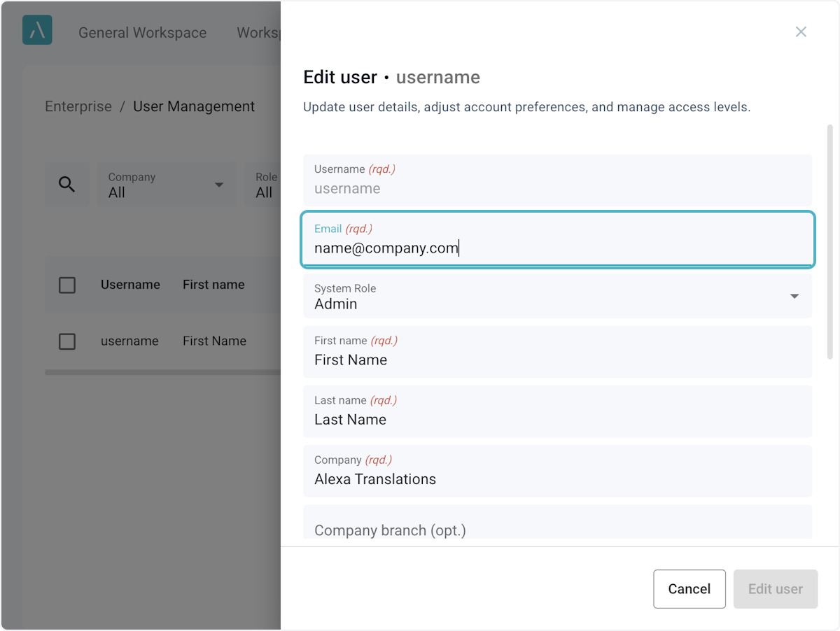Check the username row checkbox
This screenshot has height=631, width=840.
(x=67, y=341)
